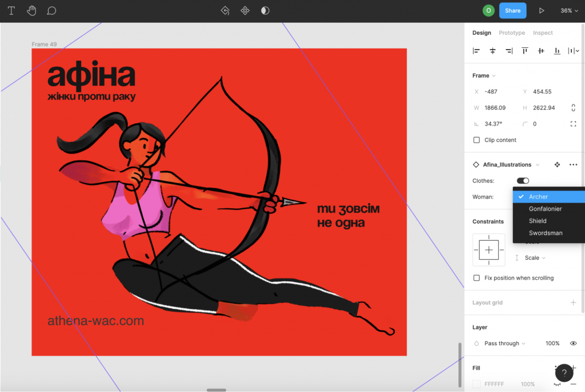585x392 pixels.
Task: Check Fix position when scrolling
Action: pos(476,278)
